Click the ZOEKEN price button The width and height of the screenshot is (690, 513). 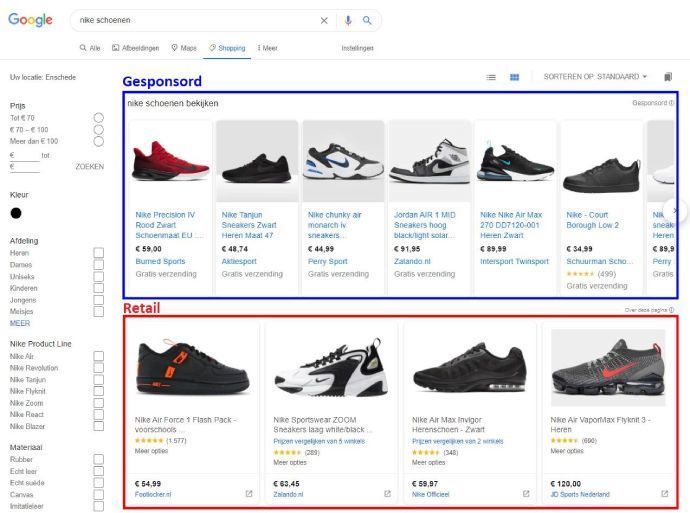(x=90, y=167)
